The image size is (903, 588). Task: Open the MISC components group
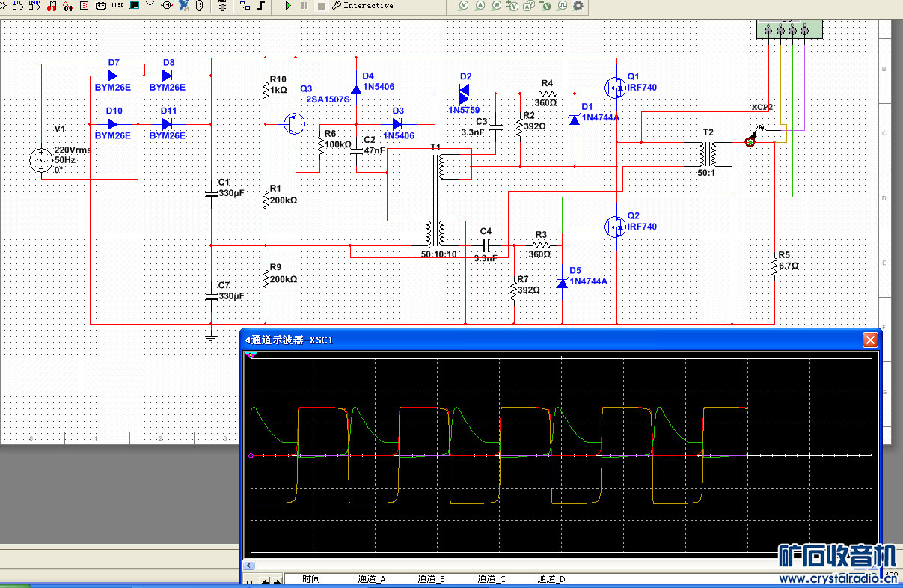(117, 6)
